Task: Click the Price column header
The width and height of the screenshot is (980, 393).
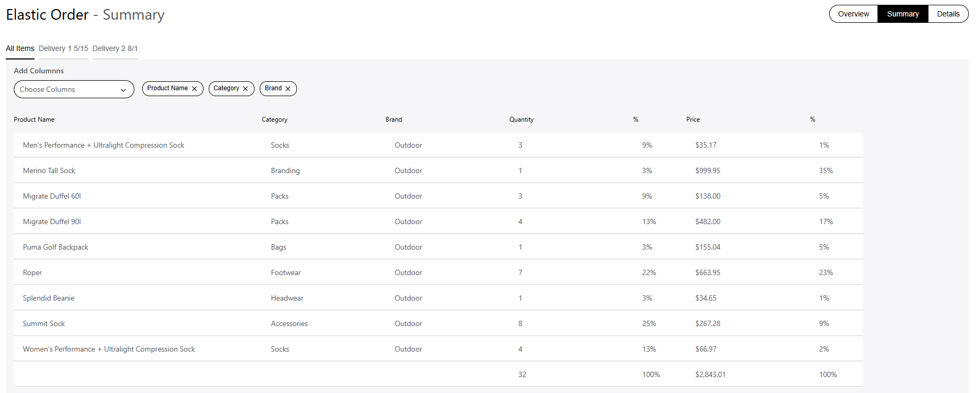Action: coord(693,119)
